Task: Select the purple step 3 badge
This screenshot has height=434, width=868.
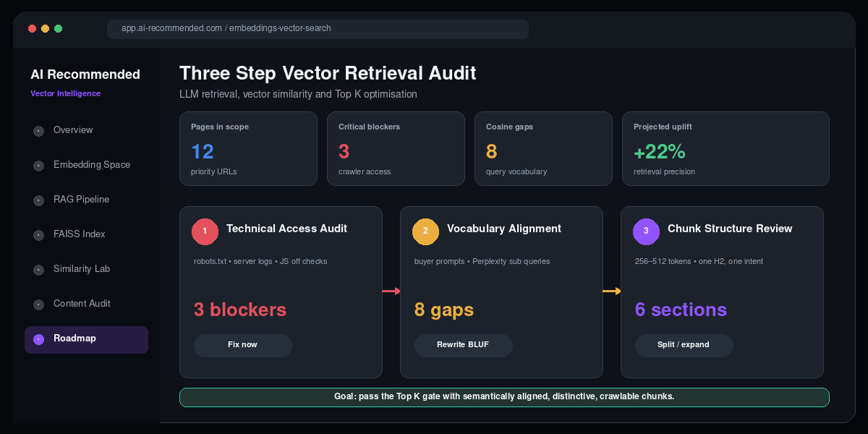Action: 646,231
